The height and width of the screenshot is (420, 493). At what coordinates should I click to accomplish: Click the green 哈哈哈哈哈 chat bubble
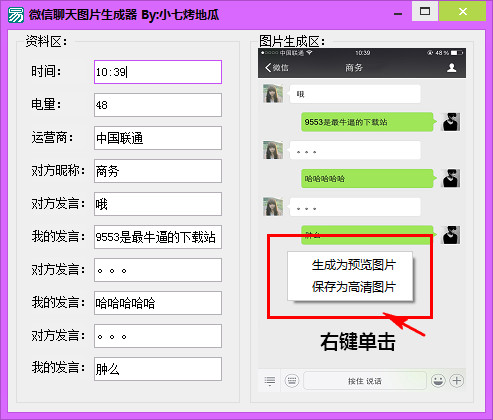tap(368, 179)
